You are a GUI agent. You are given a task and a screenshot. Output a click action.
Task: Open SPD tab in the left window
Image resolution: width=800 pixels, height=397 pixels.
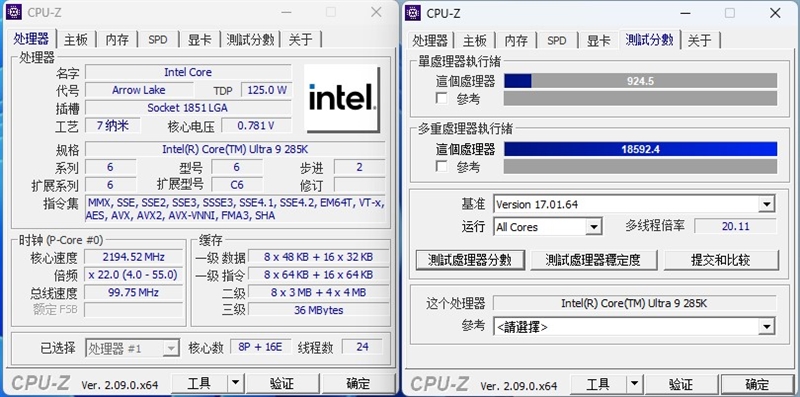158,40
